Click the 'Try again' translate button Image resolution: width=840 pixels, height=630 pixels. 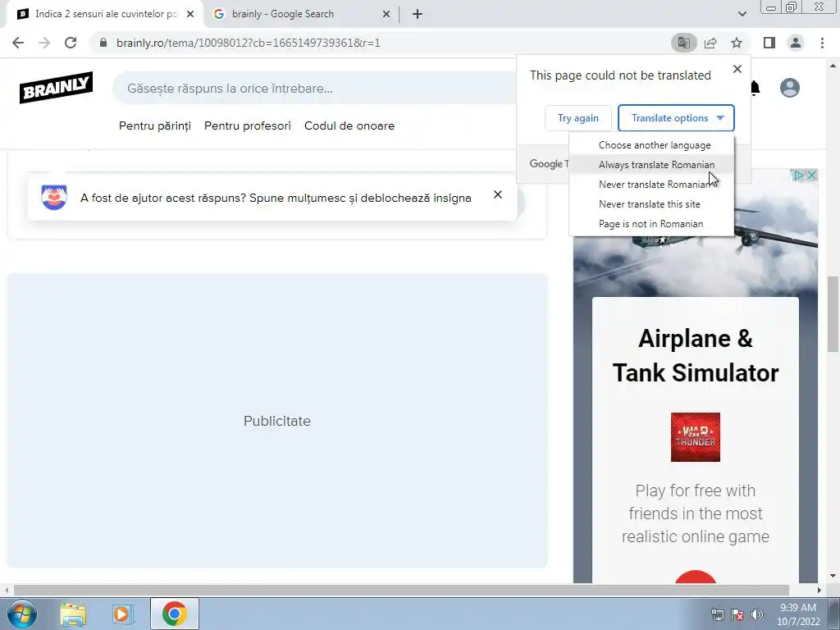point(578,118)
